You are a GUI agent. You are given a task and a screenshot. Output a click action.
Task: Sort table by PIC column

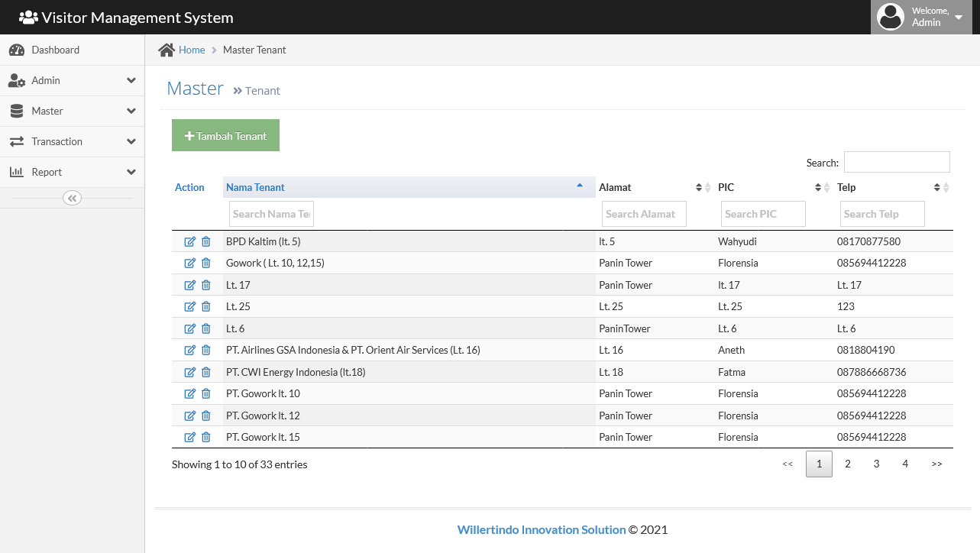[775, 187]
